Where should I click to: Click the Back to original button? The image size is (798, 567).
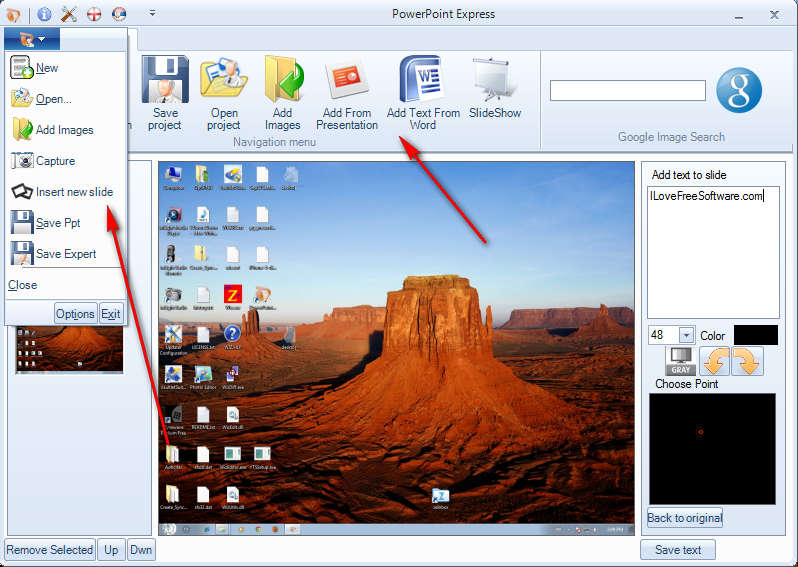click(685, 518)
